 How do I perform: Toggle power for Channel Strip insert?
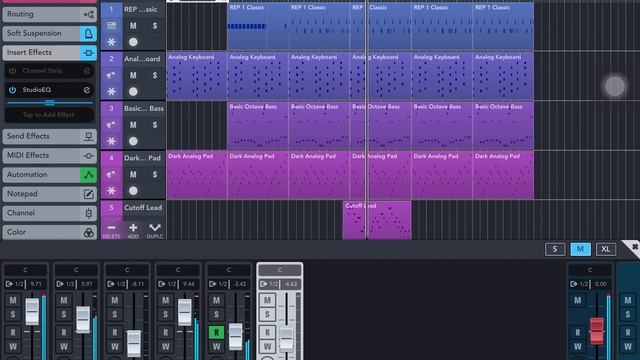click(x=13, y=71)
